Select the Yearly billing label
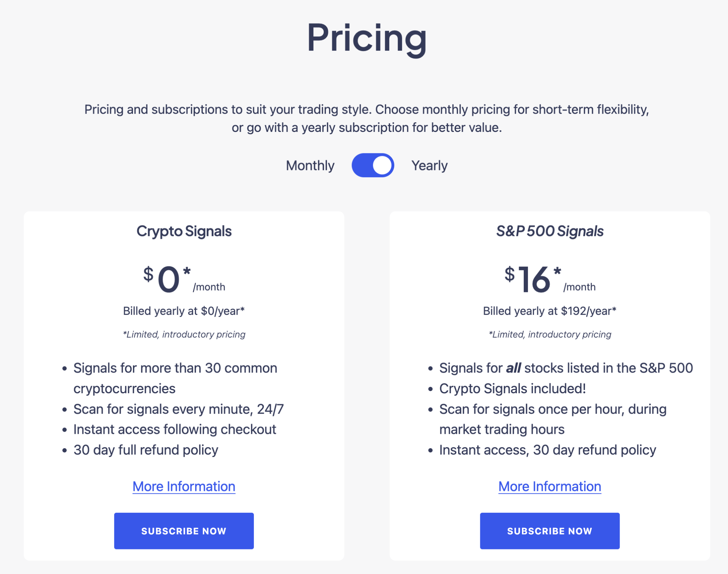 coord(429,166)
